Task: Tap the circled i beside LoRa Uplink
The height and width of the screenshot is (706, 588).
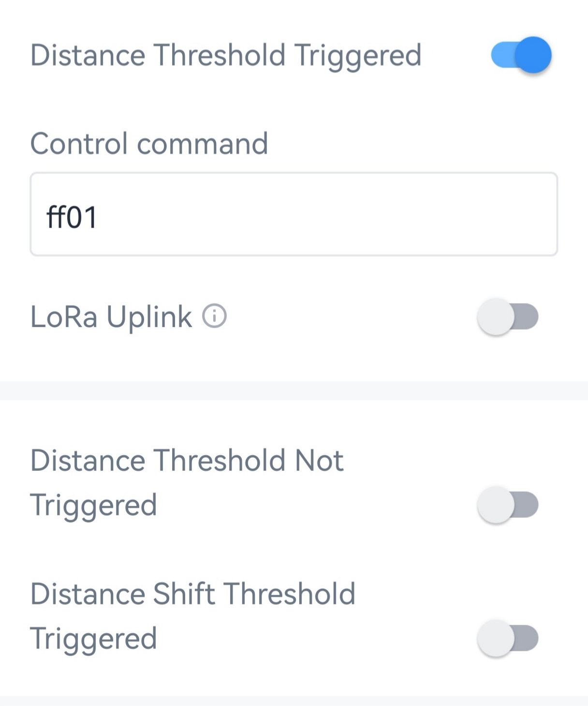Action: (214, 317)
